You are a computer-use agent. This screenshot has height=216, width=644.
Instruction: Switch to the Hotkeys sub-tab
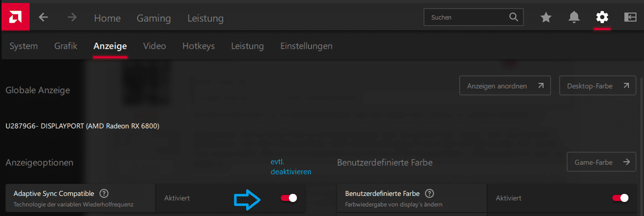point(198,46)
